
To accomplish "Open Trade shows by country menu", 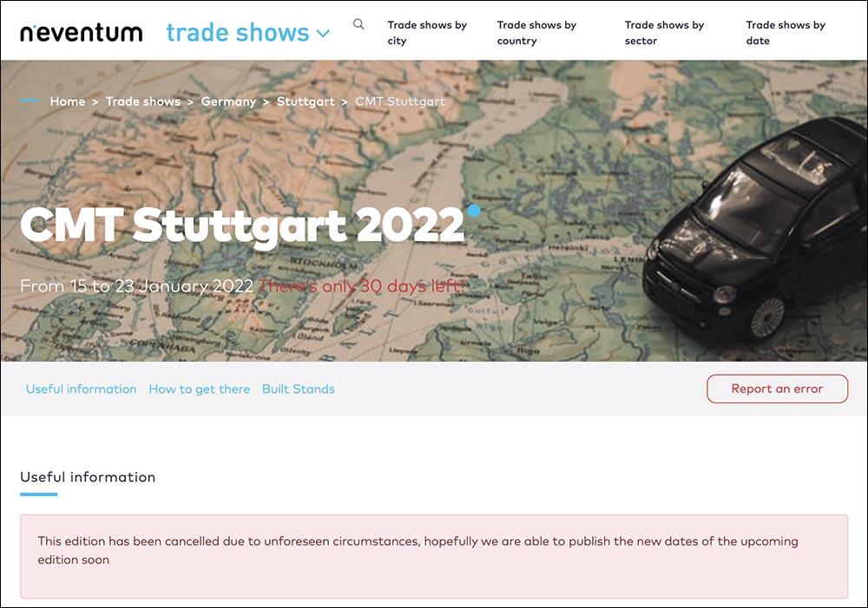I will pos(536,33).
